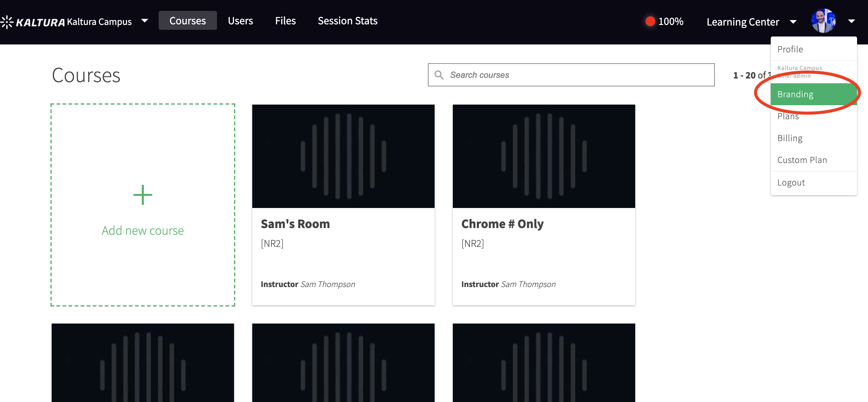Switch to the Users tab
Viewport: 868px width, 402px height.
[240, 21]
